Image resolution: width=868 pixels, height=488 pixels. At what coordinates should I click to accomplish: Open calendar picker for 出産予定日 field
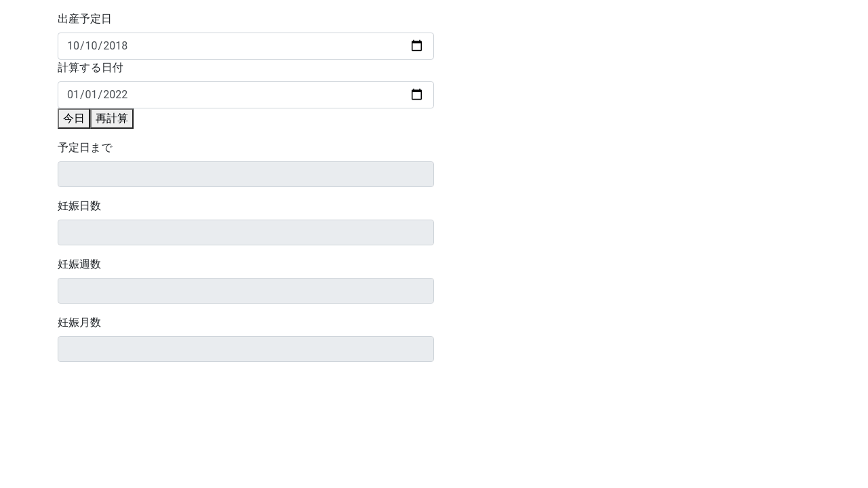416,46
